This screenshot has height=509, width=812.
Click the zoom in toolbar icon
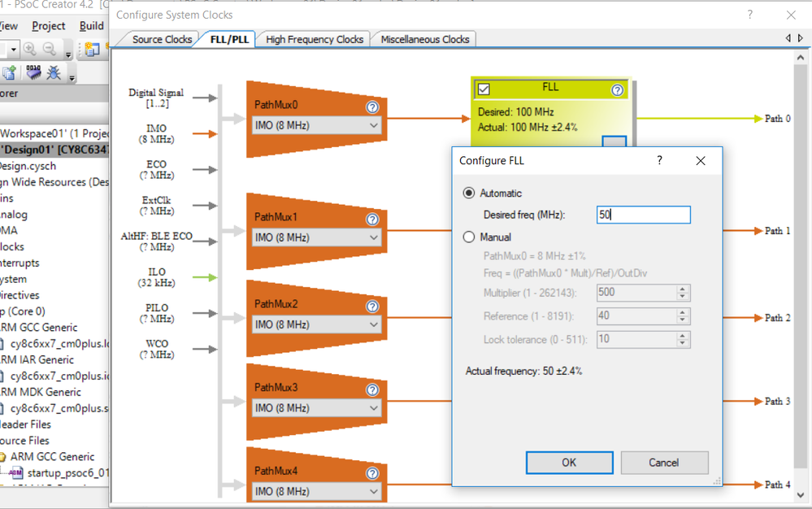[x=30, y=49]
